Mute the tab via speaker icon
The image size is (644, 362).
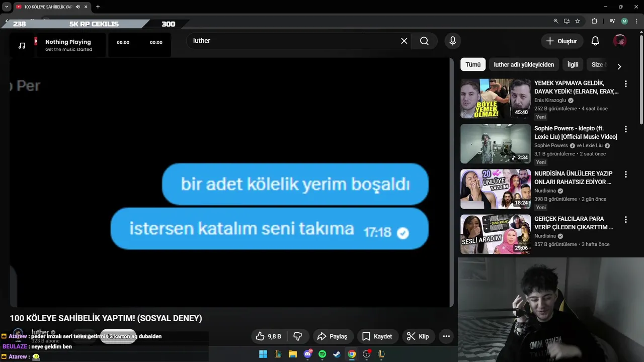tap(77, 7)
